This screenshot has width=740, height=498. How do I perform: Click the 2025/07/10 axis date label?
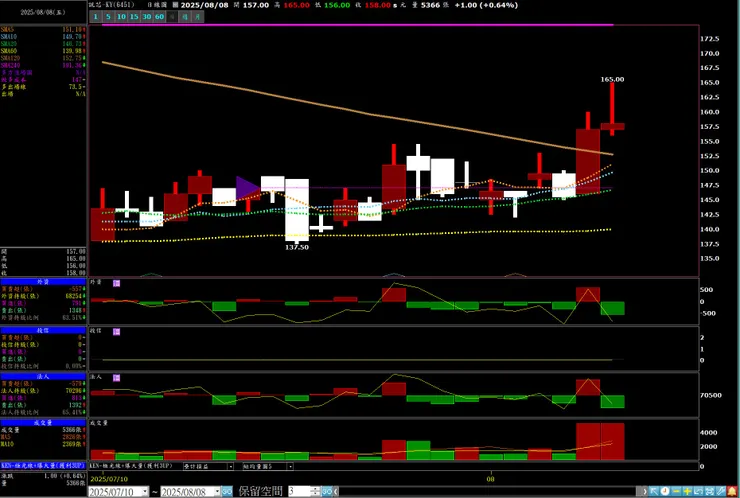109,479
